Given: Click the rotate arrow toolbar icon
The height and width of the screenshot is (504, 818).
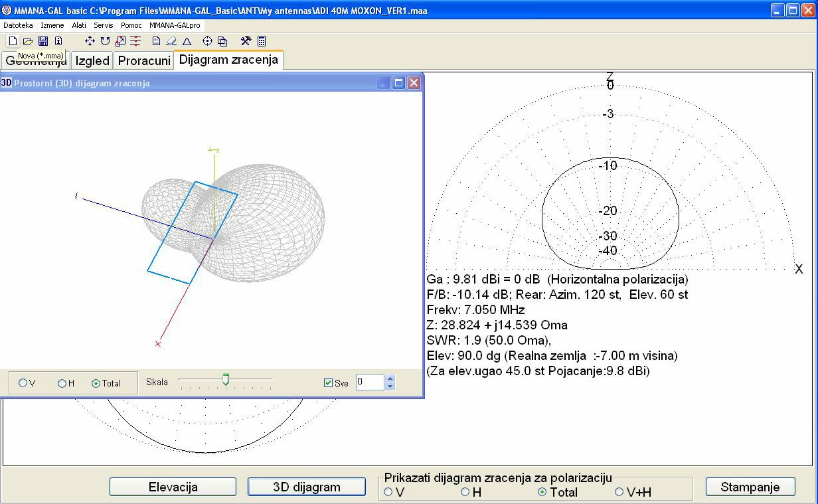Looking at the screenshot, I should pos(105,41).
